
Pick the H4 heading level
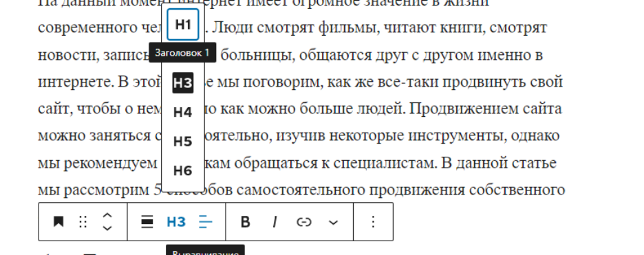pos(183,112)
